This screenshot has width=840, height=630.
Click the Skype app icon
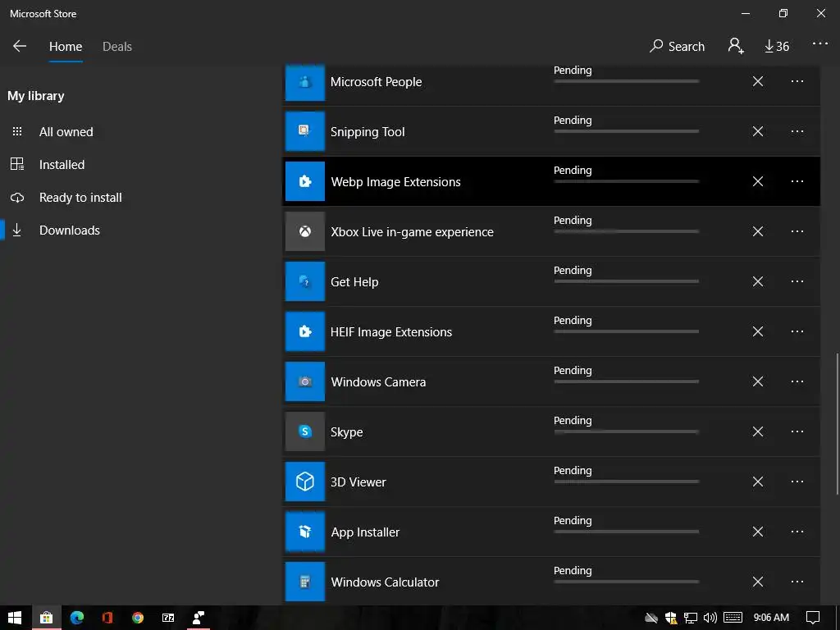305,431
